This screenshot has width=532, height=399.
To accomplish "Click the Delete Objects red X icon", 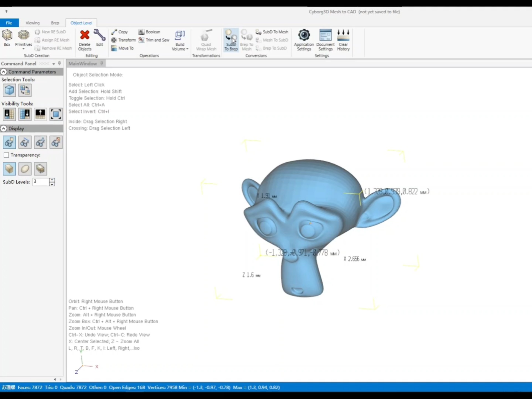I will click(x=85, y=35).
